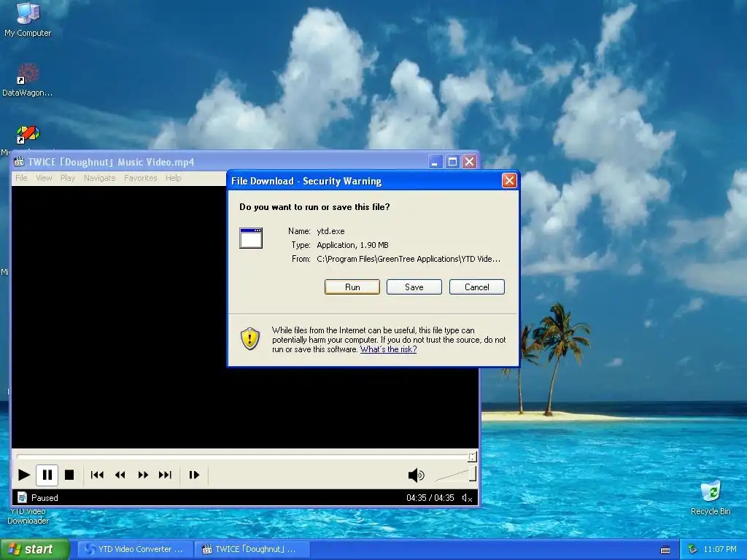Skip to next track in media player
Screen dimensions: 747x560
click(166, 475)
